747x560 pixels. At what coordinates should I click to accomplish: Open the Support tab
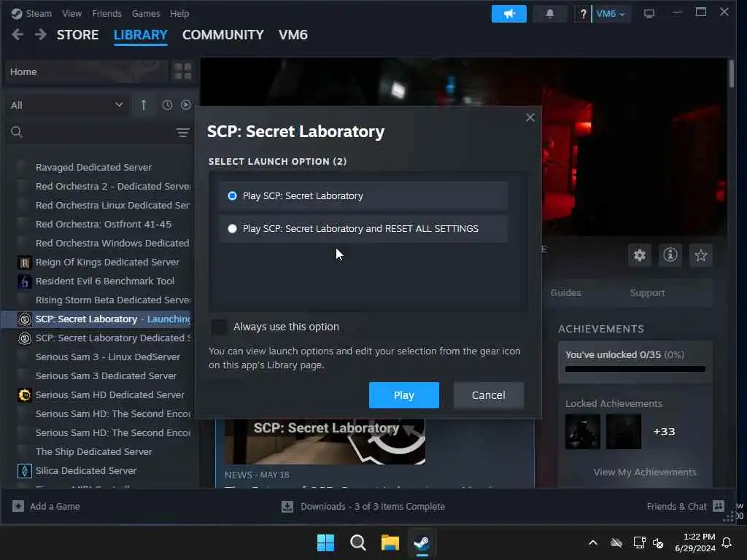coord(647,293)
